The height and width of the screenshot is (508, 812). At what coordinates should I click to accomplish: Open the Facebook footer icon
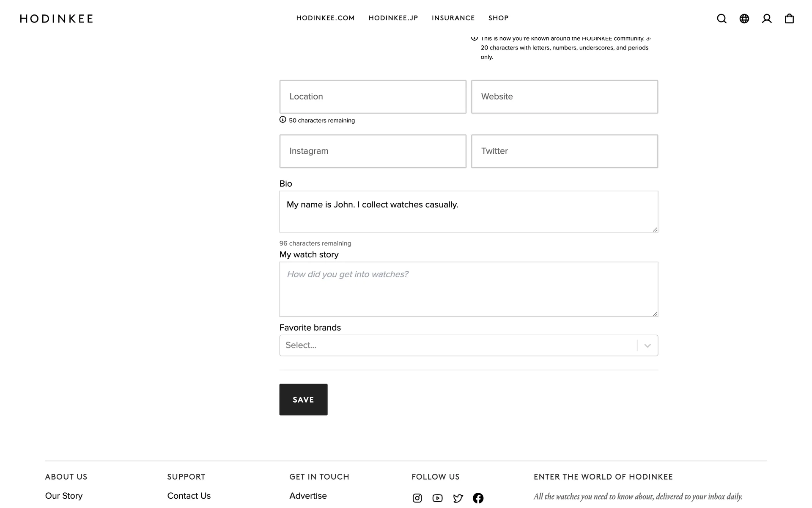(x=478, y=498)
